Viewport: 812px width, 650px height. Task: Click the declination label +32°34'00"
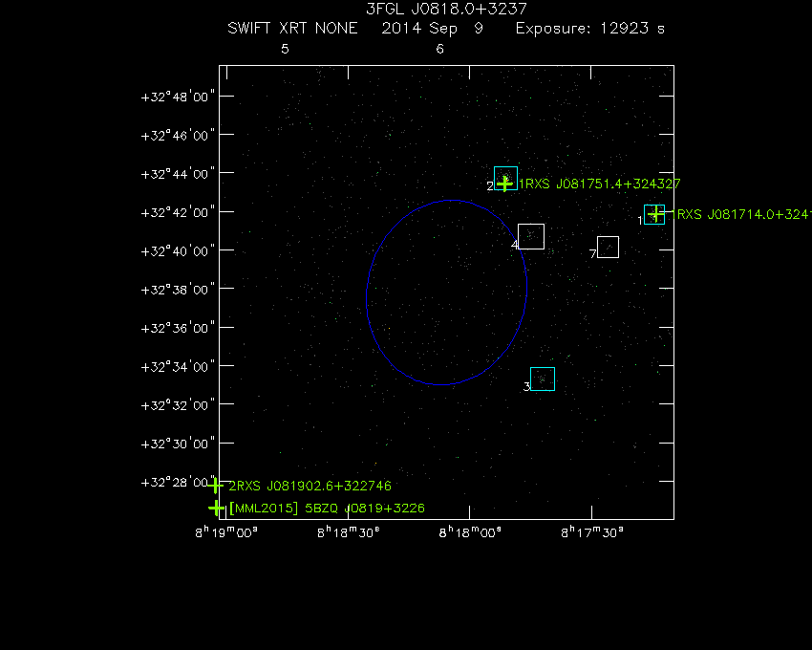click(x=178, y=366)
